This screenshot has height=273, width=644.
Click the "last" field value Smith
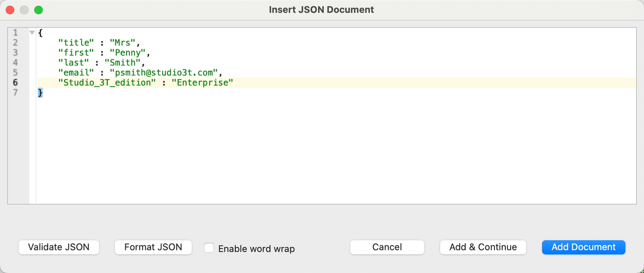coord(125,62)
